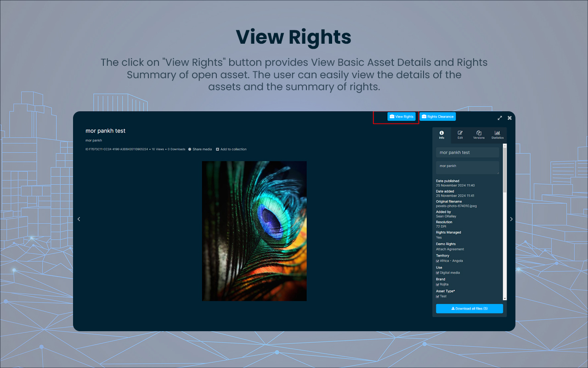Toggle the Test asset type checkbox
Screen dimensions: 588x368
tap(438, 297)
